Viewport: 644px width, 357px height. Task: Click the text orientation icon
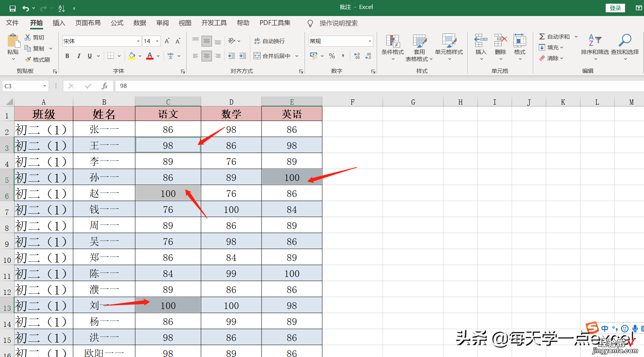click(232, 41)
